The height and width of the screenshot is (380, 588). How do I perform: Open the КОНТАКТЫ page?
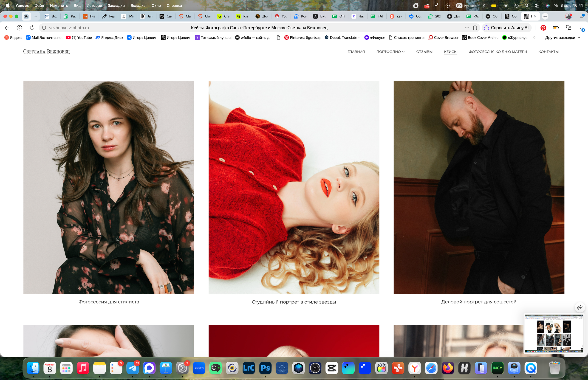548,52
